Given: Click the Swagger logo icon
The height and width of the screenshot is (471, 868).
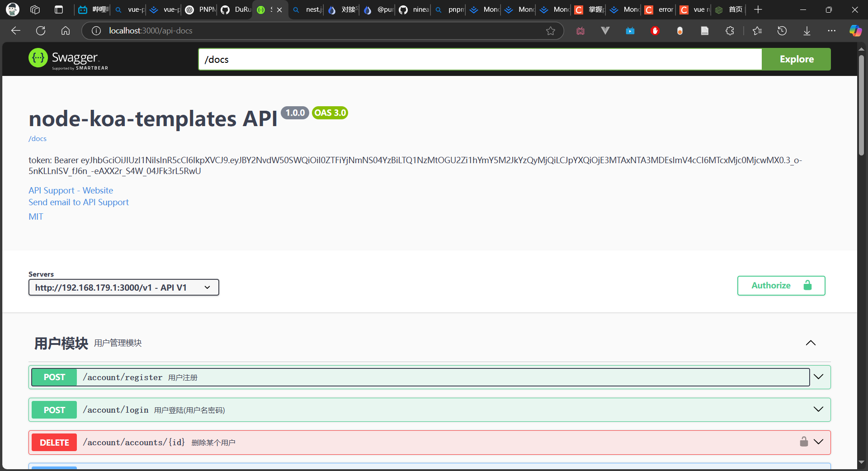Looking at the screenshot, I should [38, 58].
